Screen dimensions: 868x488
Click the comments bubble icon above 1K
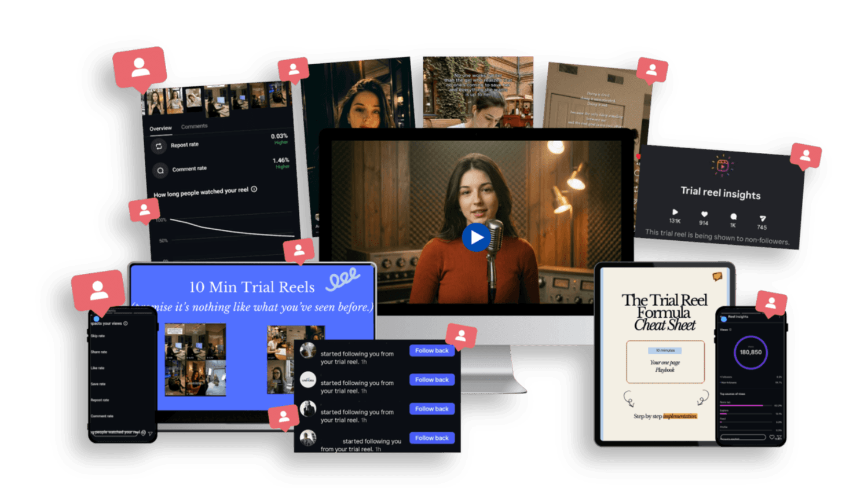(734, 217)
